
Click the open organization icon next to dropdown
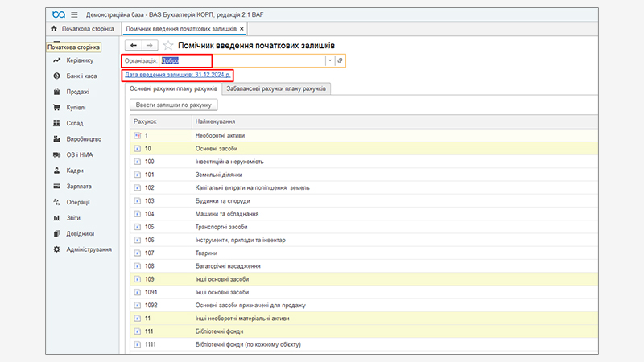click(x=341, y=60)
